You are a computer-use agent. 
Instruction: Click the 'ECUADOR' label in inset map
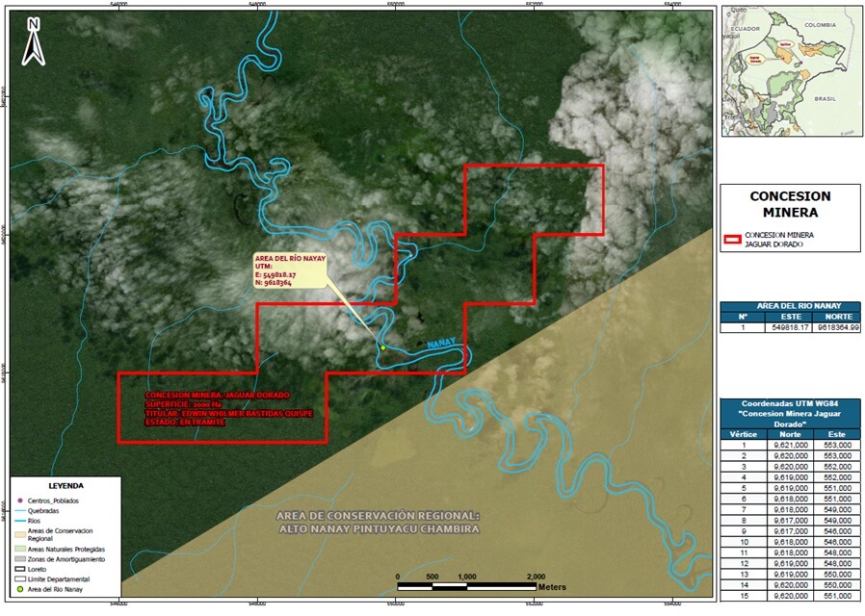[x=745, y=29]
